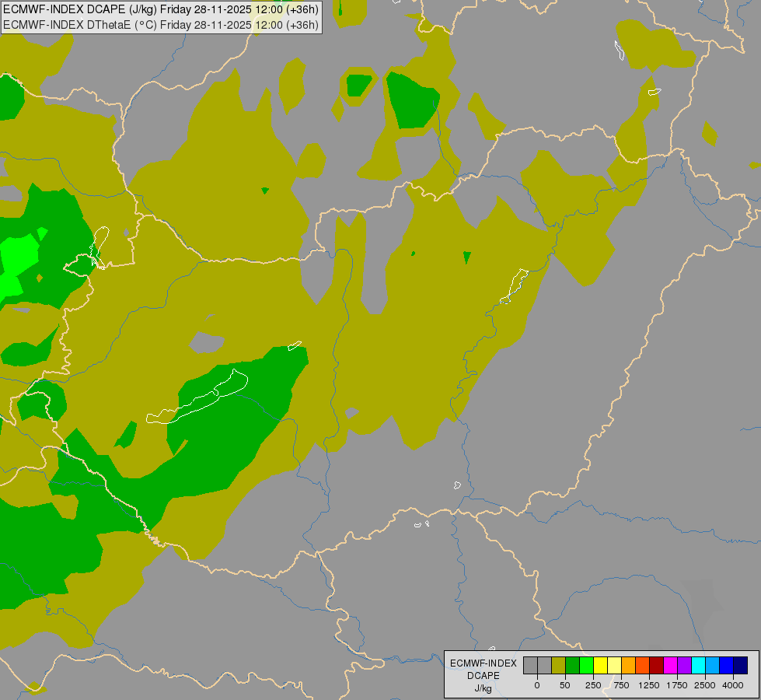The width and height of the screenshot is (761, 700).
Task: Select the medium blue legend swatch
Action: [x=727, y=666]
